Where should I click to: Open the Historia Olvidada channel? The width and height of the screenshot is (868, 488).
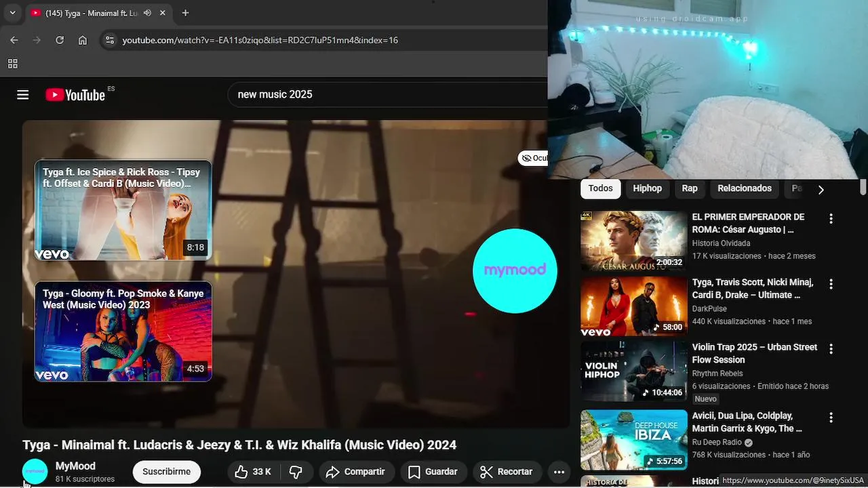721,243
